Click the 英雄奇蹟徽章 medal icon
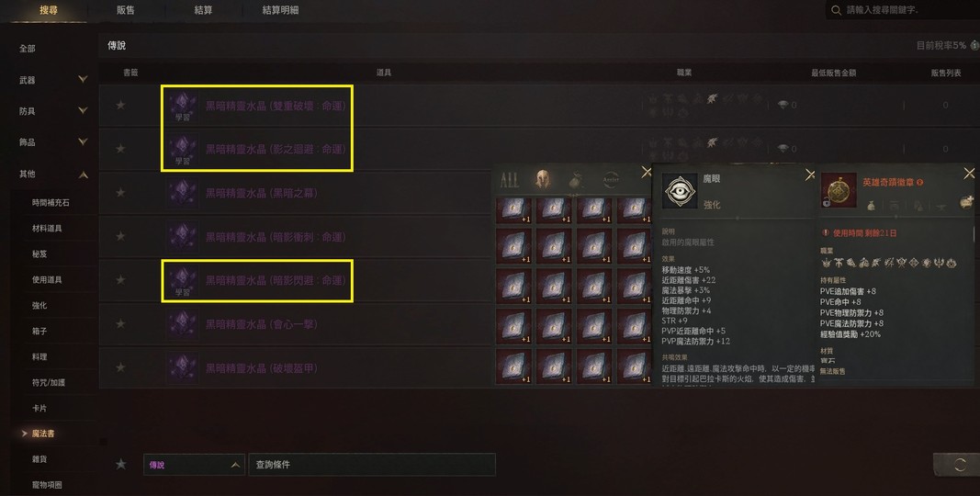The height and width of the screenshot is (496, 980). click(x=839, y=190)
